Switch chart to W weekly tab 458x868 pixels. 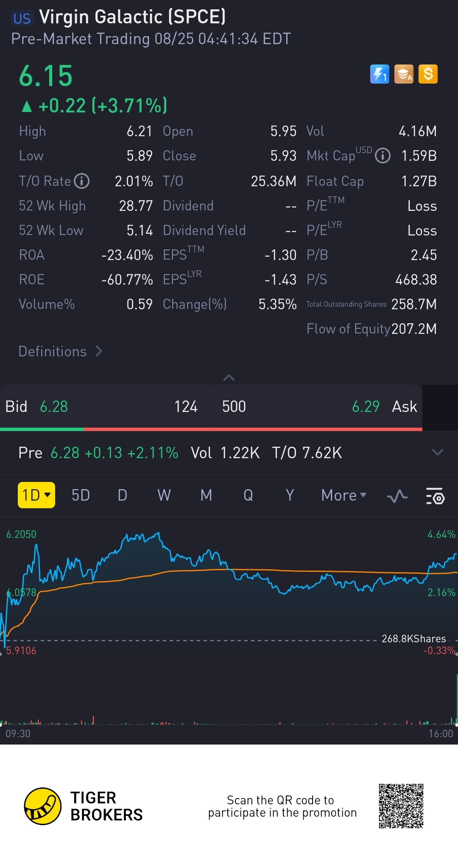pyautogui.click(x=164, y=495)
